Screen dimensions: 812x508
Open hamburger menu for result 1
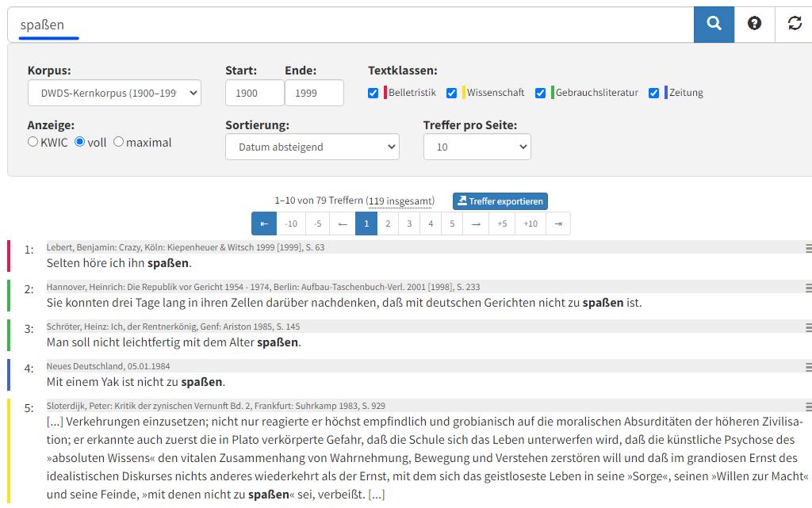pyautogui.click(x=808, y=248)
